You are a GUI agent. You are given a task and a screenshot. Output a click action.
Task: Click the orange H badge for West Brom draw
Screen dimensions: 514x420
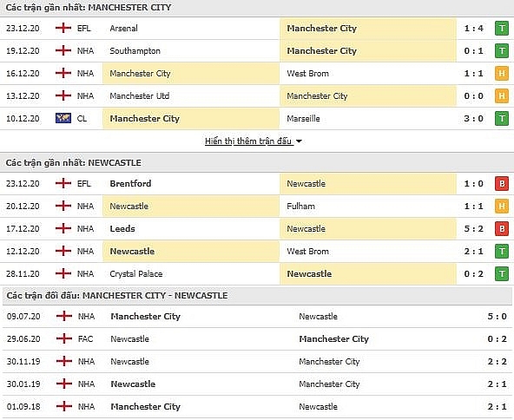tap(502, 74)
